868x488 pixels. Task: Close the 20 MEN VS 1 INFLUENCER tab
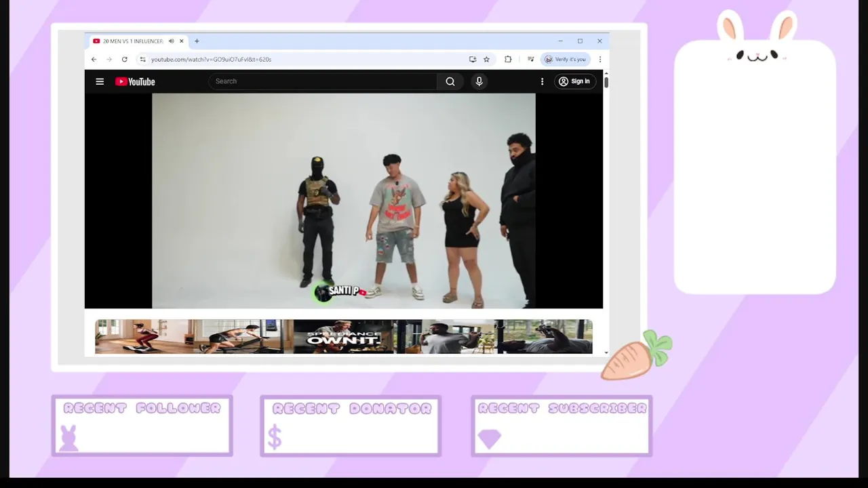point(182,41)
